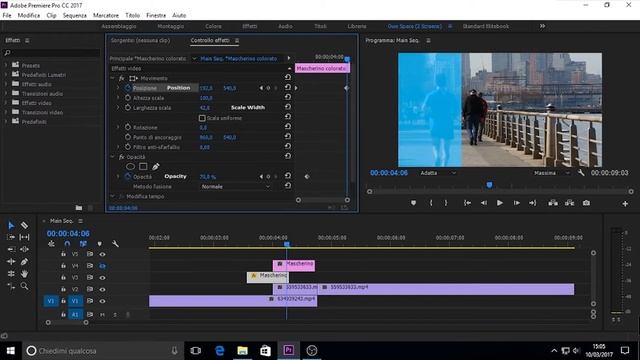The height and width of the screenshot is (360, 640).
Task: Open Metodo fusione Normale dropdown
Action: point(236,187)
